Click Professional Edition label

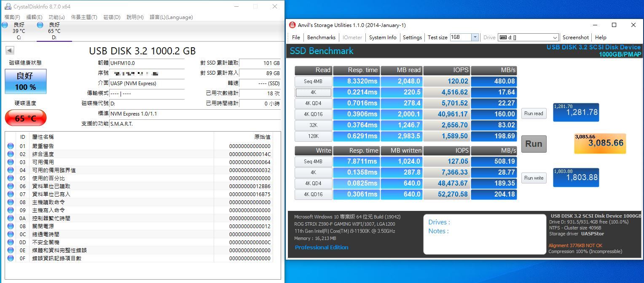click(322, 248)
